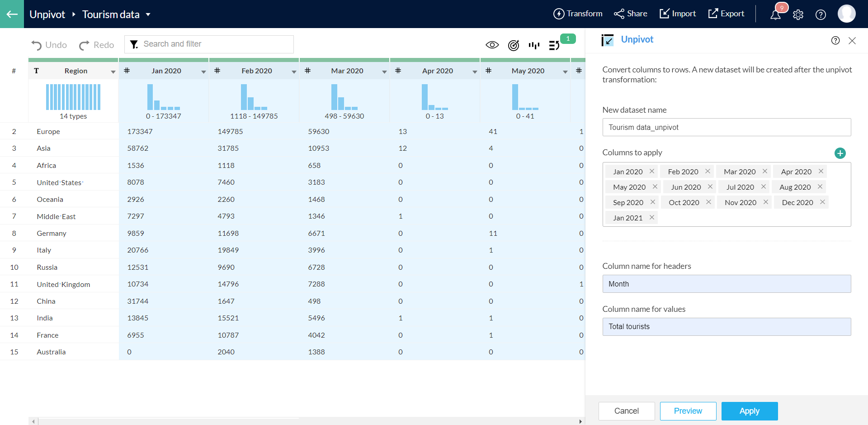This screenshot has height=425, width=868.
Task: Click the Apply button
Action: click(749, 411)
